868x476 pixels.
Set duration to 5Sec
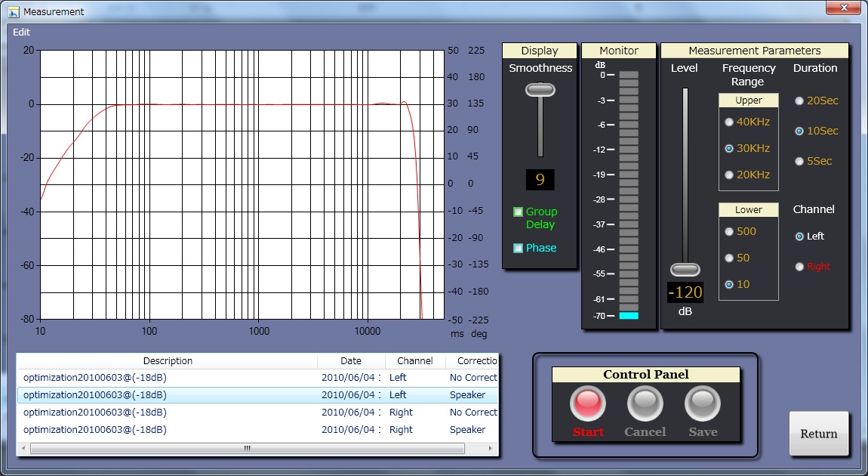(x=799, y=161)
